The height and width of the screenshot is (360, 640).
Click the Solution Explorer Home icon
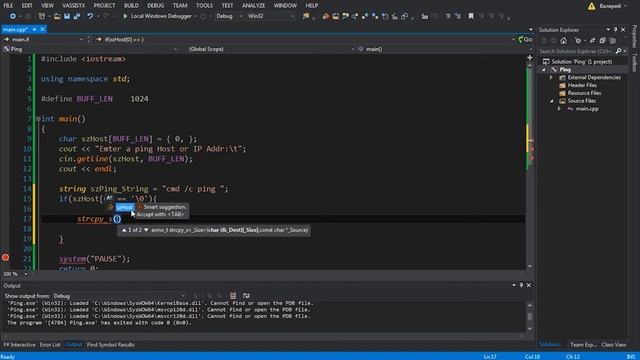click(564, 41)
